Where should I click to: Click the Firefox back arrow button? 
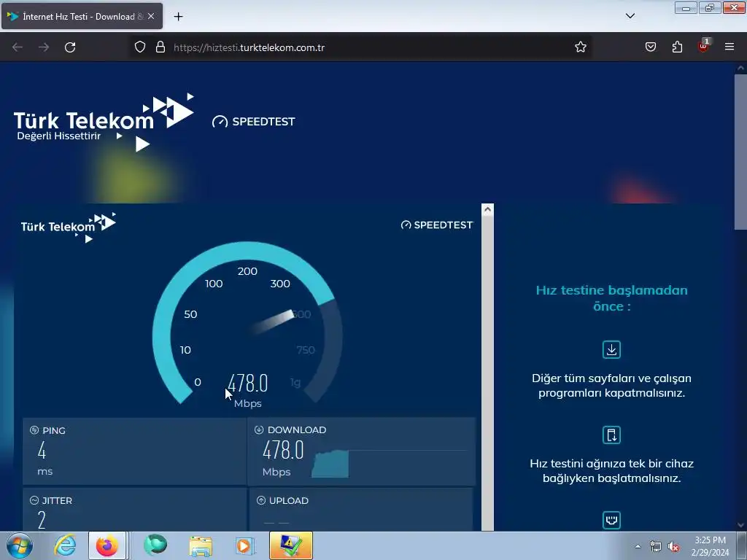coord(18,47)
